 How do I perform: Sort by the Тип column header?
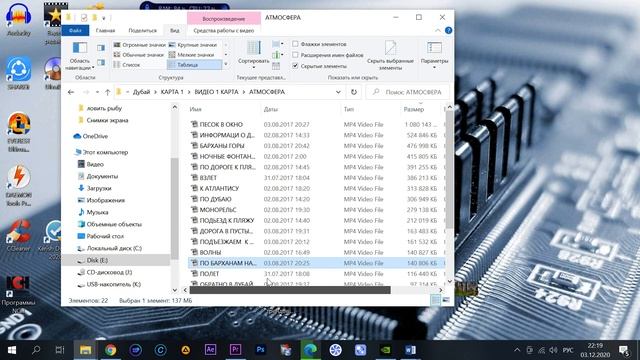coord(371,109)
